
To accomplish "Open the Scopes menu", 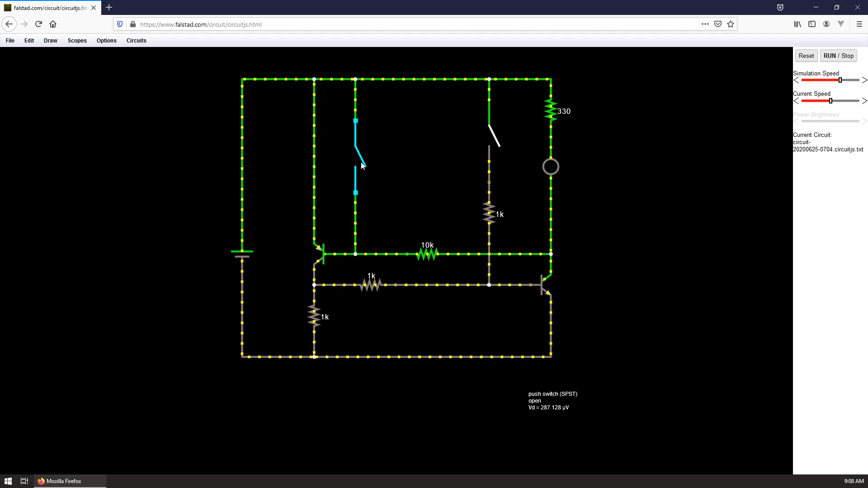I will pos(76,41).
